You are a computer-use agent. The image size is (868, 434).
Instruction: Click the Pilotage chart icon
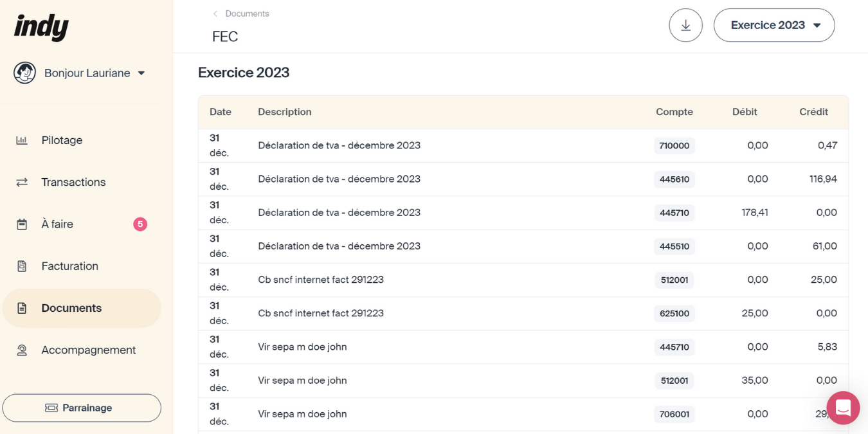point(22,140)
